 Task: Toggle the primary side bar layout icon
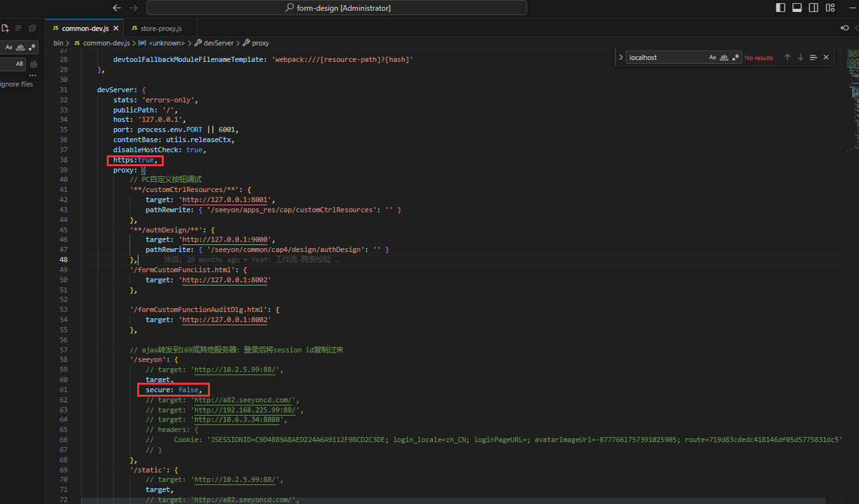pos(781,8)
